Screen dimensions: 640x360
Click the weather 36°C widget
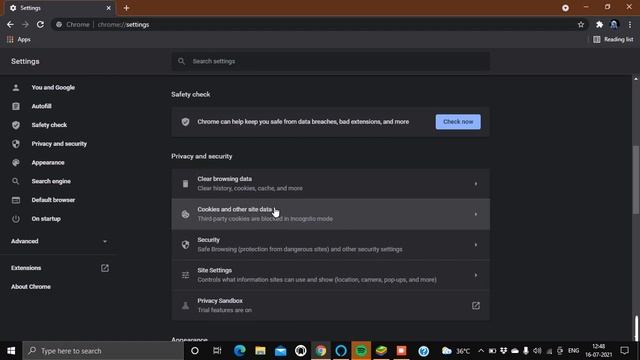tap(456, 351)
